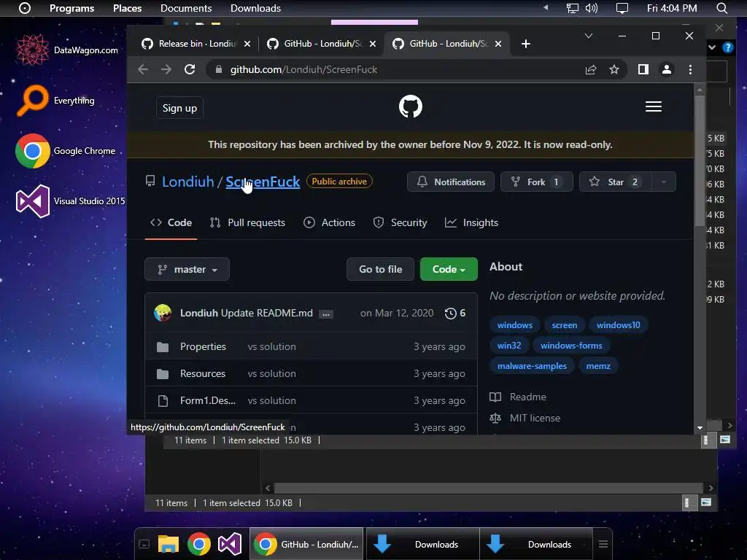747x560 pixels.
Task: Click the top panel search icon
Action: coord(721,8)
